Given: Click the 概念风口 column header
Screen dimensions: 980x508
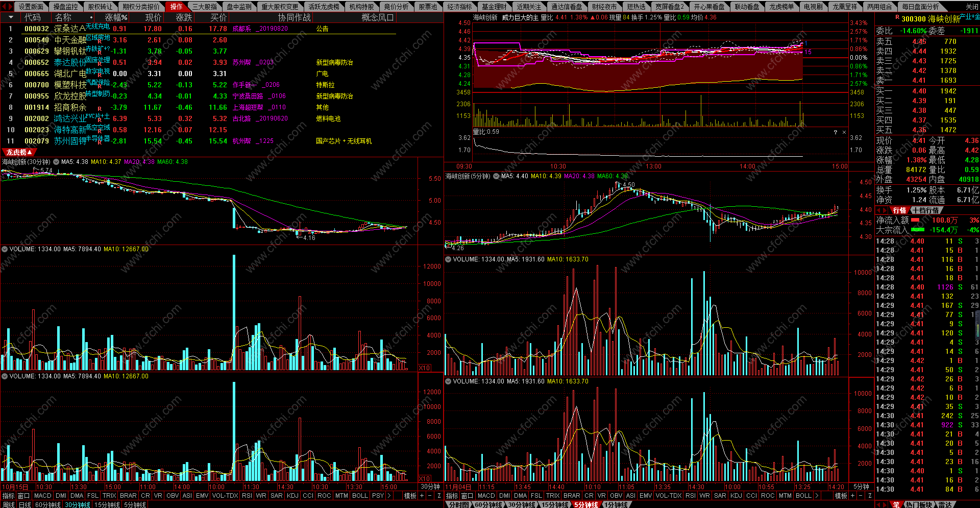Looking at the screenshot, I should (x=378, y=17).
